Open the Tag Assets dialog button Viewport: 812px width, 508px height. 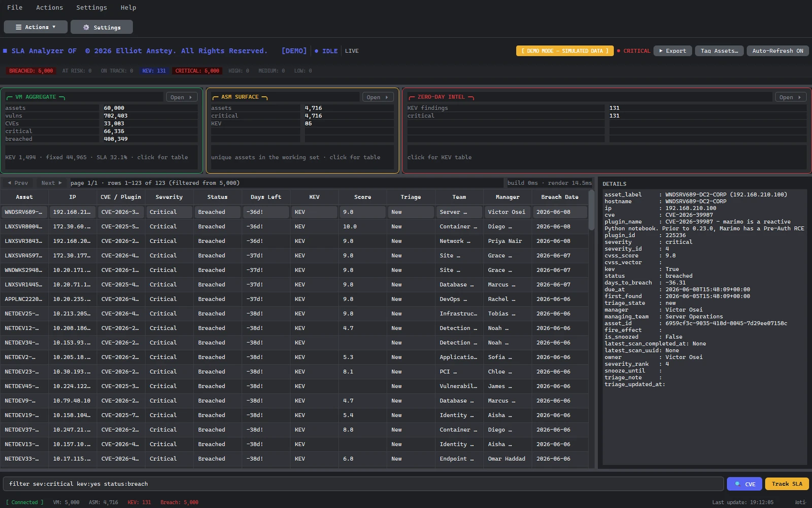pyautogui.click(x=719, y=51)
